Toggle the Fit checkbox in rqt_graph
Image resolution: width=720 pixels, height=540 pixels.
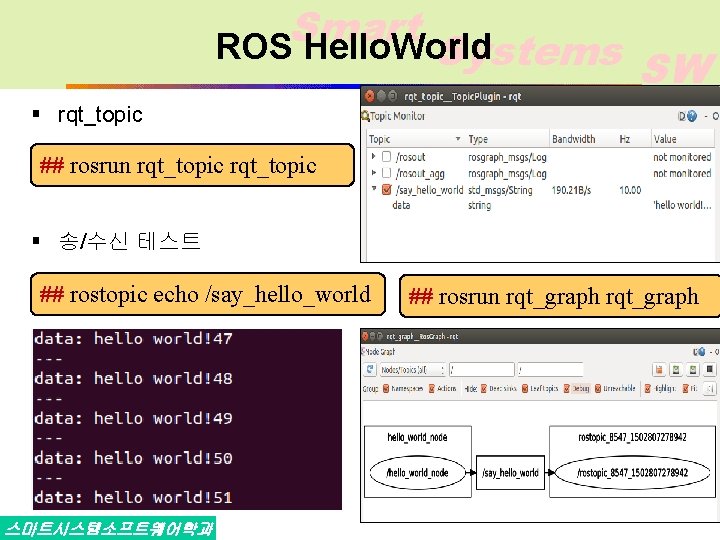[686, 388]
